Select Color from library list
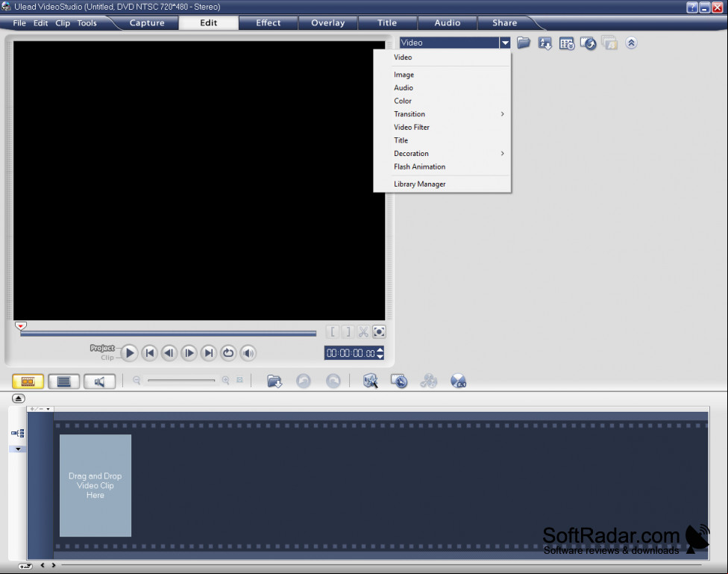Image resolution: width=728 pixels, height=574 pixels. point(442,101)
